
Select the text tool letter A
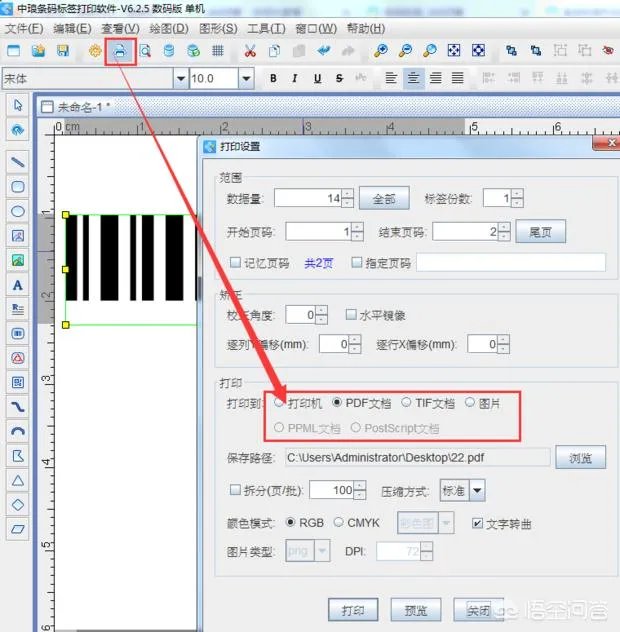tap(18, 285)
